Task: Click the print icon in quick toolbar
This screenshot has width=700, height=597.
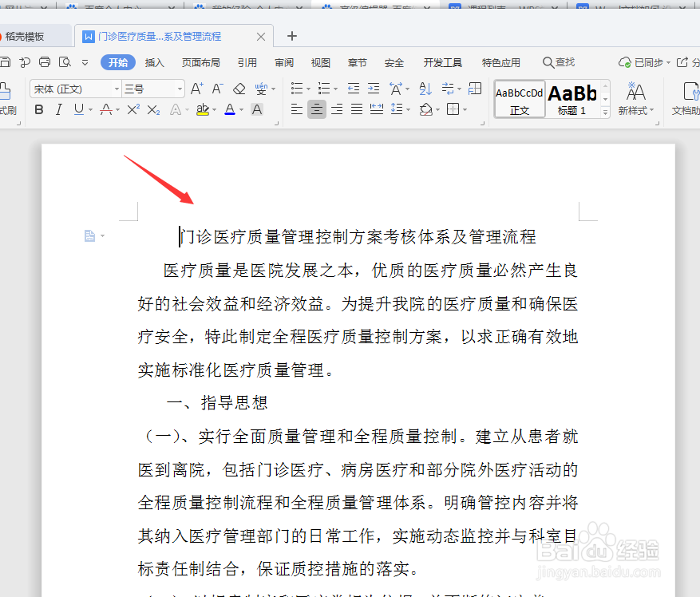Action: click(x=45, y=62)
